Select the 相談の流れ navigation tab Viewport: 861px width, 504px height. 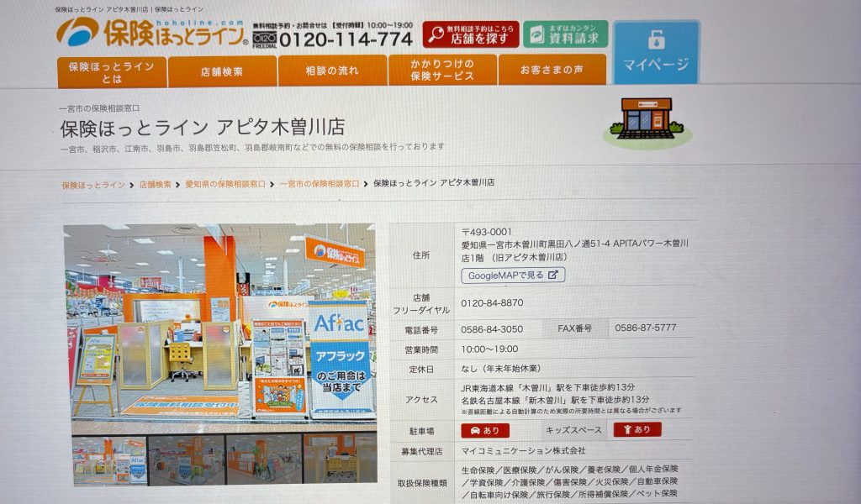(332, 71)
